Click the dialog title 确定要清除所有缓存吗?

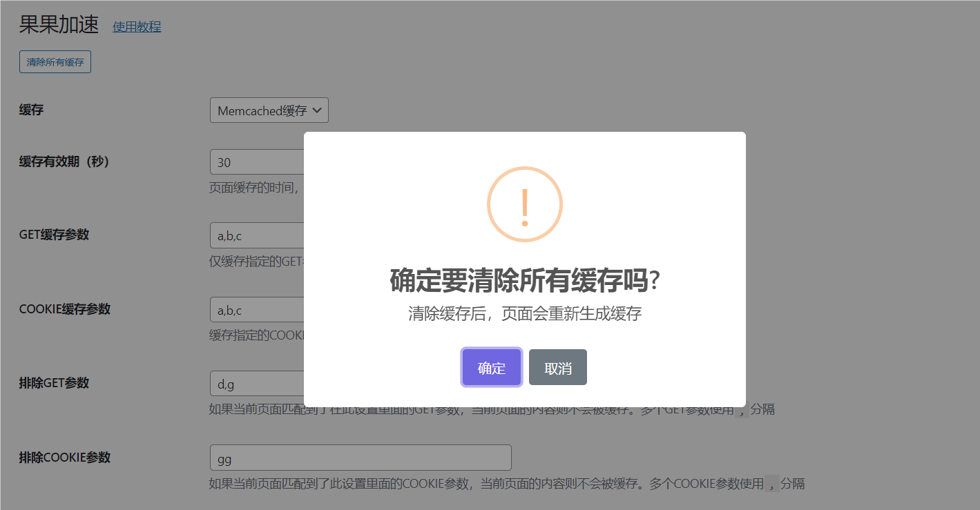tap(525, 281)
